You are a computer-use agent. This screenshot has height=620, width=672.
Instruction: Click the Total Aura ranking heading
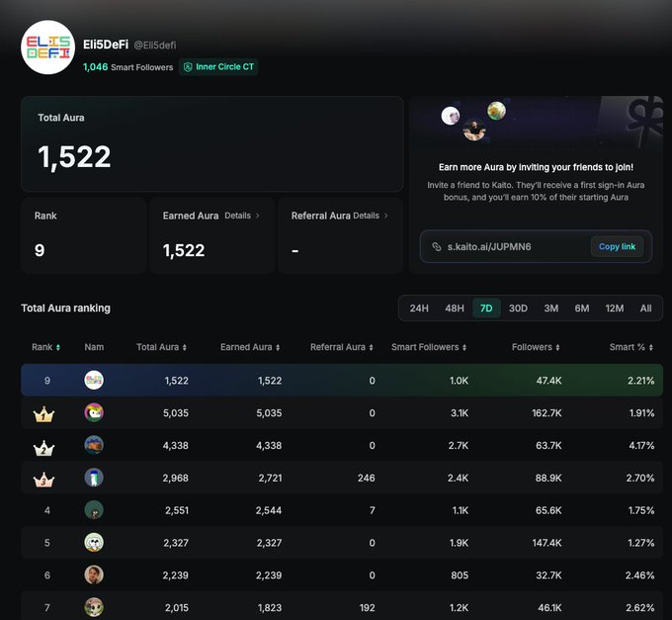click(65, 309)
